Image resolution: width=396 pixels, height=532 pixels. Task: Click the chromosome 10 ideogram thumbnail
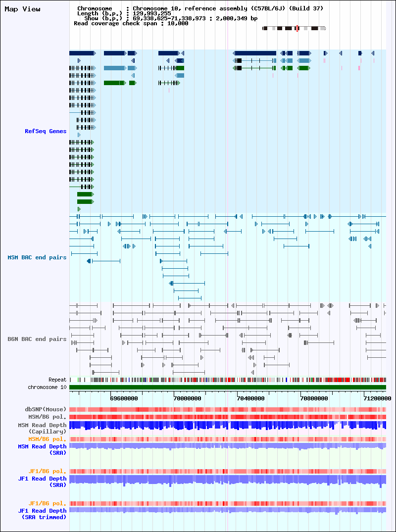[x=294, y=29]
